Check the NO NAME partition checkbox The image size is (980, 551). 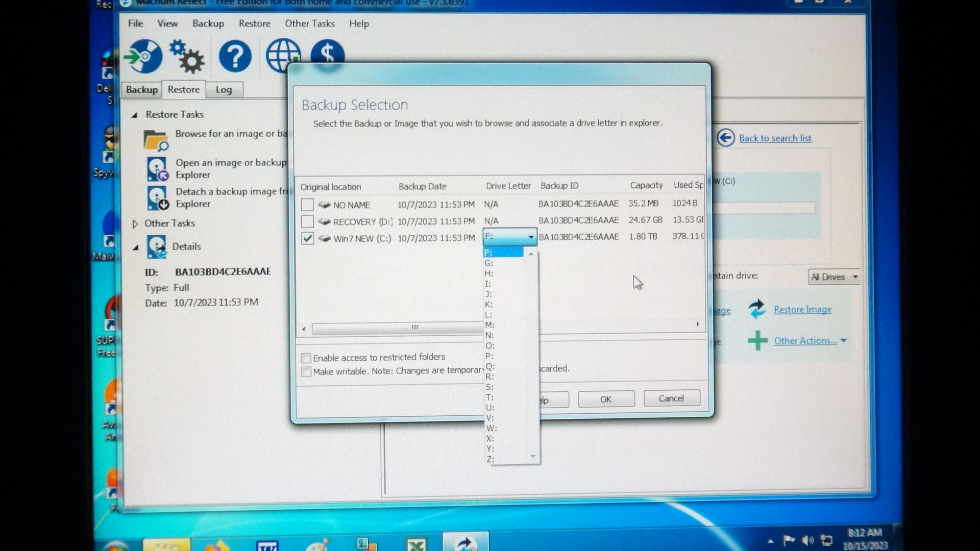(x=307, y=205)
